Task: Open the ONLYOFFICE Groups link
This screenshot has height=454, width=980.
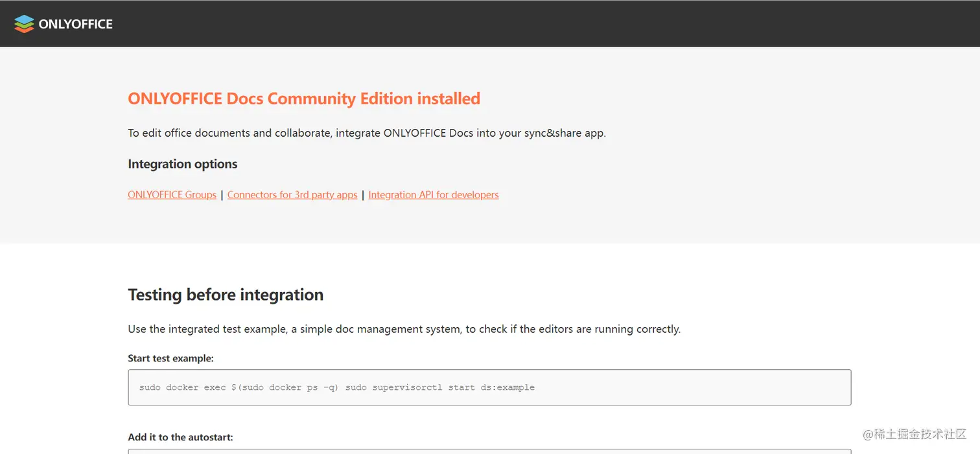Action: [x=172, y=194]
